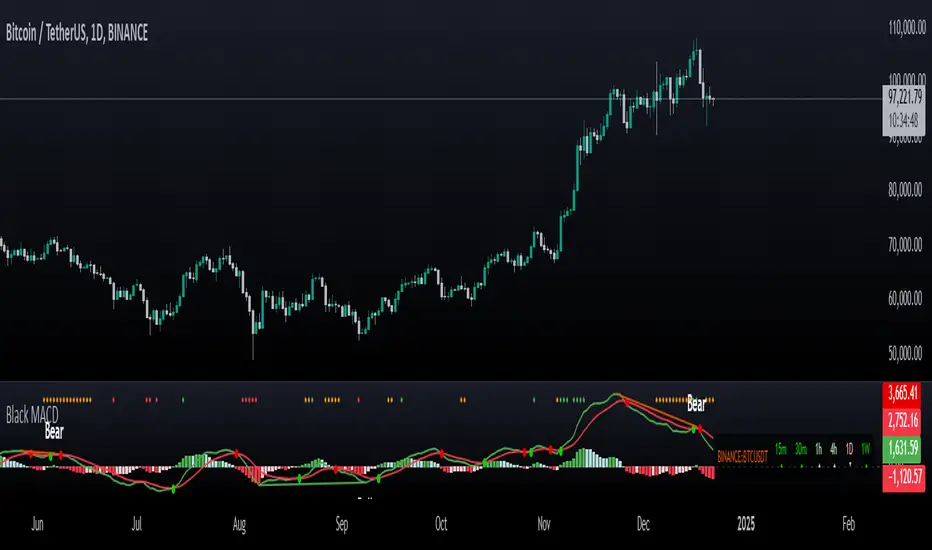Click the red 3,665.41 MACD value label
The image size is (932, 550).
point(908,391)
